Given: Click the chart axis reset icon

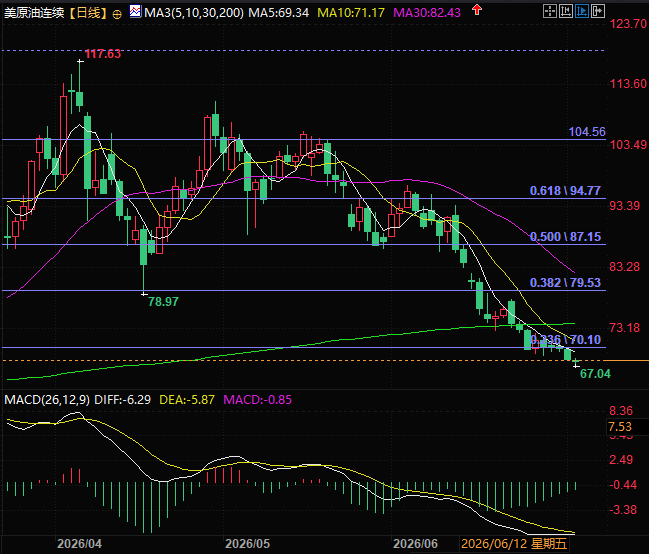Looking at the screenshot, I should (x=566, y=11).
